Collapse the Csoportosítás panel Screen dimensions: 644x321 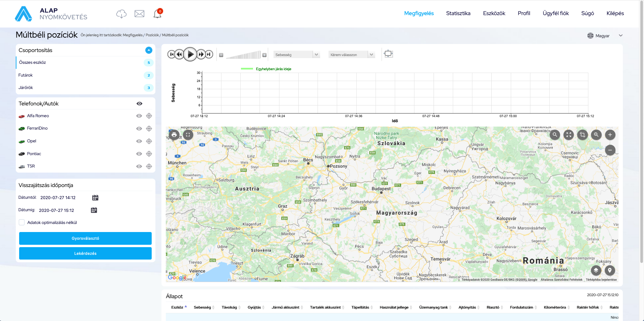pyautogui.click(x=149, y=50)
